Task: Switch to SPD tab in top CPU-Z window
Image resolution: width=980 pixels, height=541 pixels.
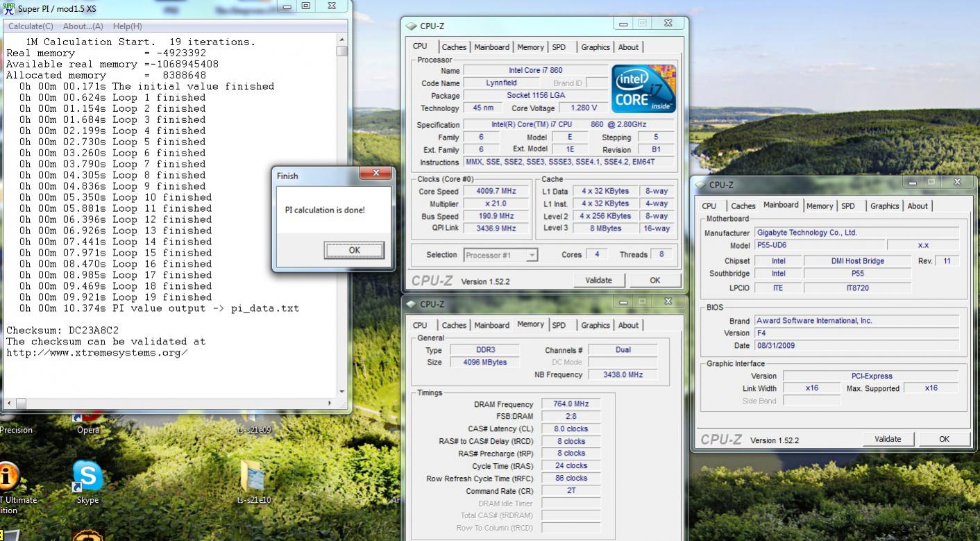Action: 559,47
